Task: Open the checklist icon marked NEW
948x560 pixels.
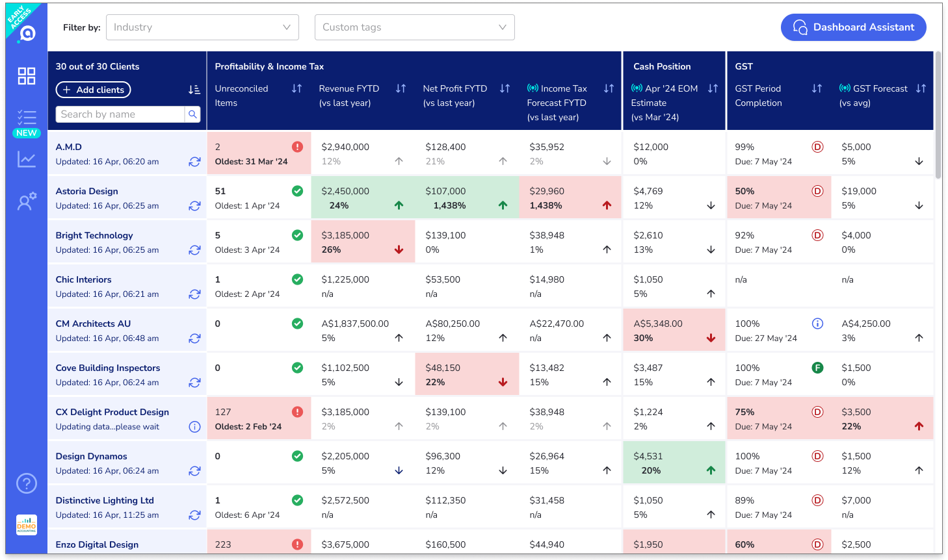Action: click(27, 118)
